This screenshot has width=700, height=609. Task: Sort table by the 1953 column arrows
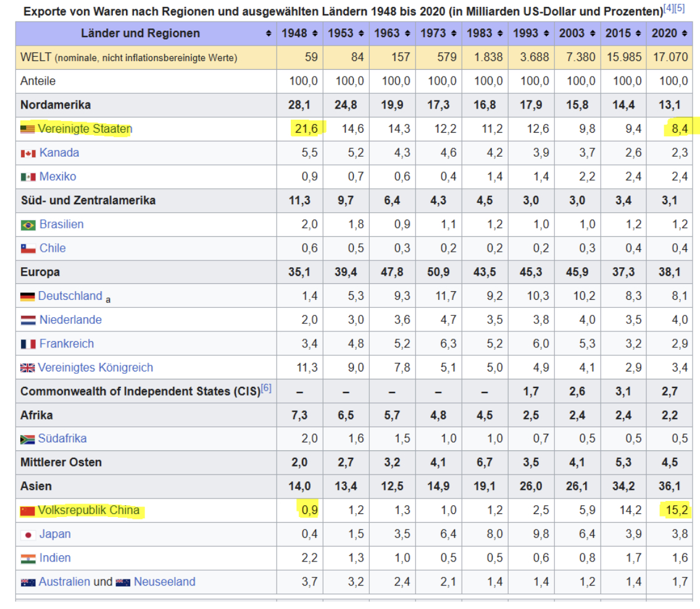pos(361,33)
